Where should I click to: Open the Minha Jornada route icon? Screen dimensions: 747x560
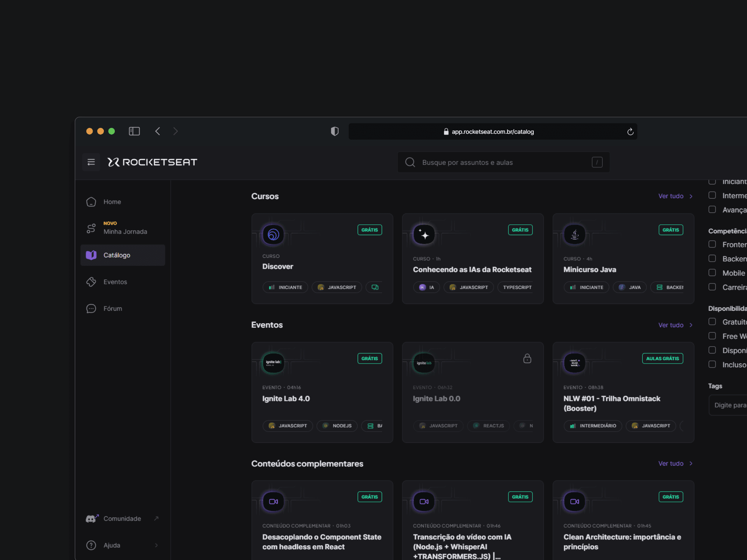(x=91, y=228)
